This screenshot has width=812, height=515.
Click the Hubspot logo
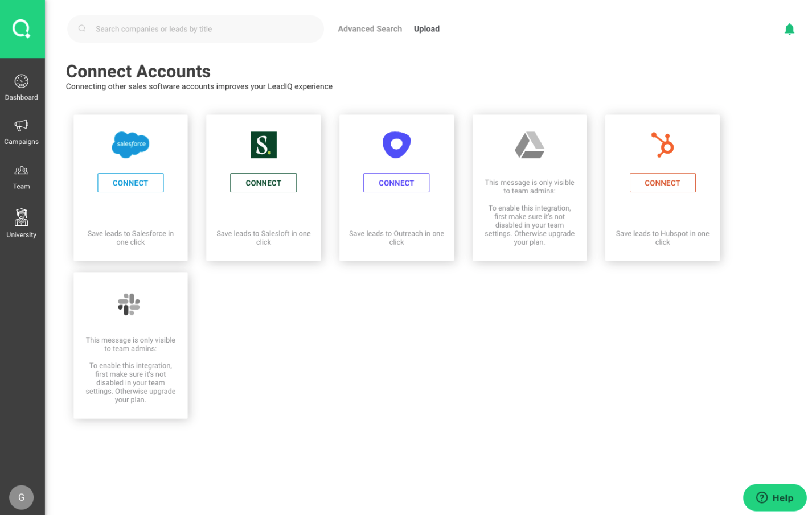point(663,145)
